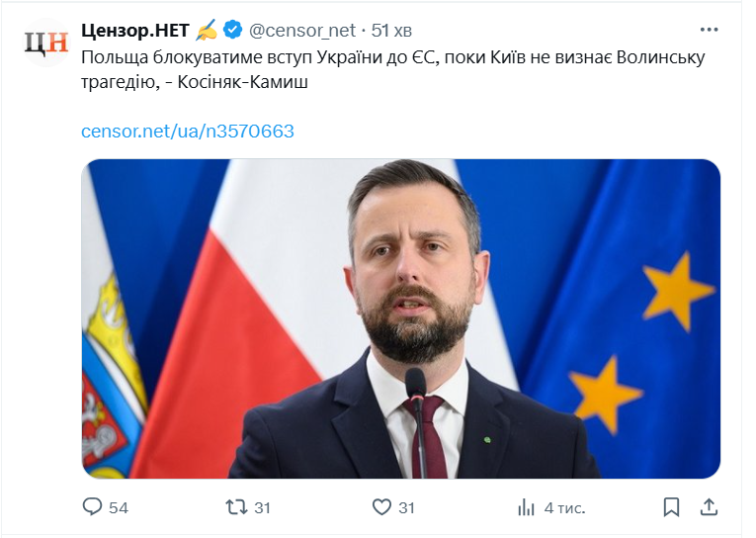Image resolution: width=756 pixels, height=538 pixels.
Task: Toggle the repost arrows icon
Action: click(236, 507)
